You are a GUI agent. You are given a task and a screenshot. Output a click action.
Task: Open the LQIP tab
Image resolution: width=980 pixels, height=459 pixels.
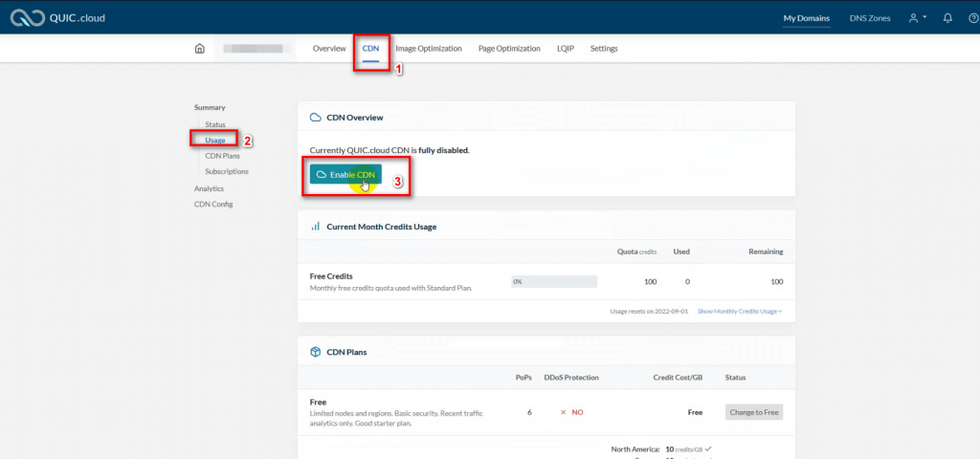(x=566, y=48)
